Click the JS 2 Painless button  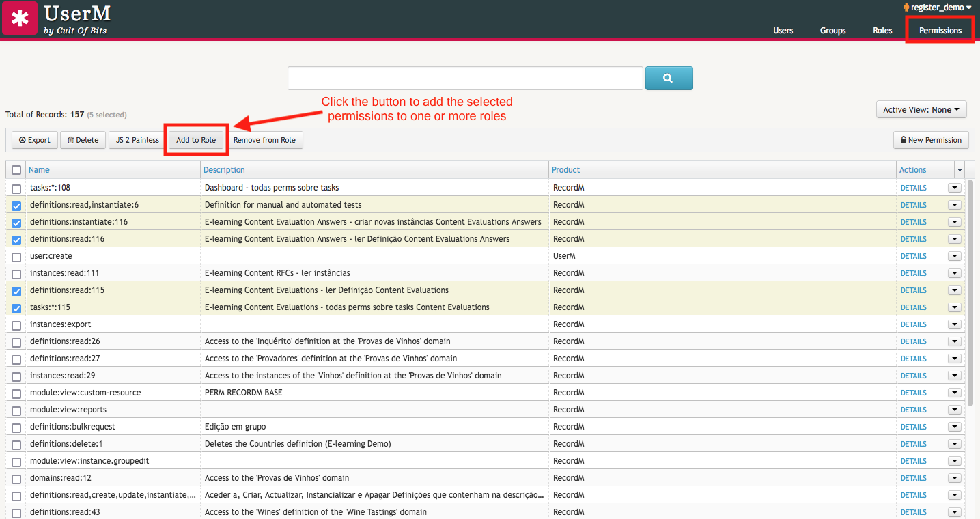[x=137, y=140]
